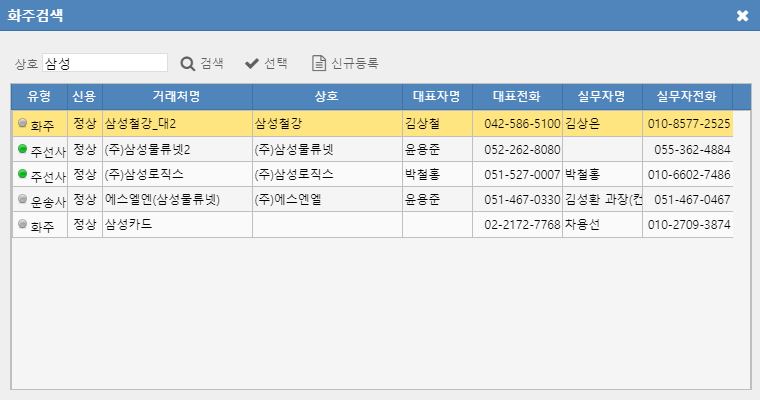Sort by the 상호 column header
Image resolution: width=760 pixels, height=400 pixels.
point(327,96)
